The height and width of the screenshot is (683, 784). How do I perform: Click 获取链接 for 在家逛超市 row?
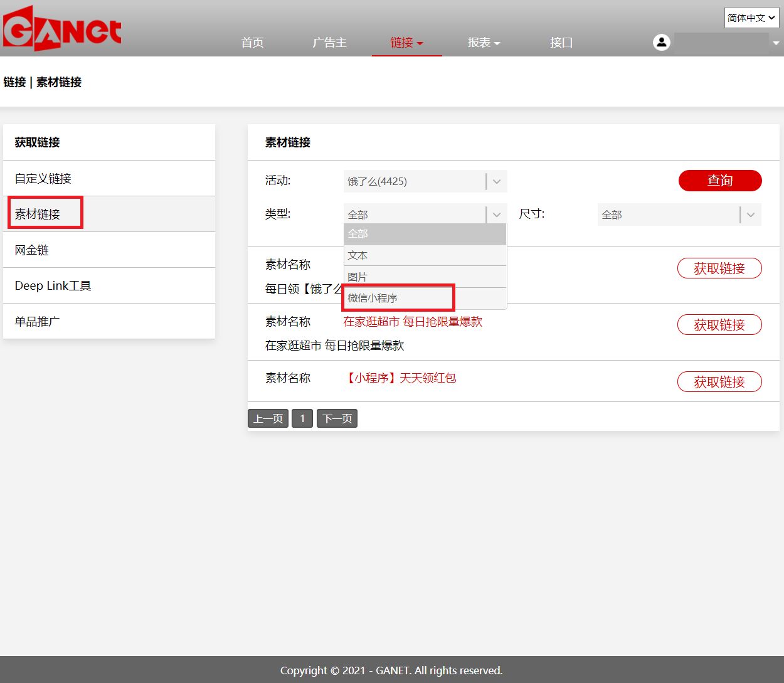[719, 325]
